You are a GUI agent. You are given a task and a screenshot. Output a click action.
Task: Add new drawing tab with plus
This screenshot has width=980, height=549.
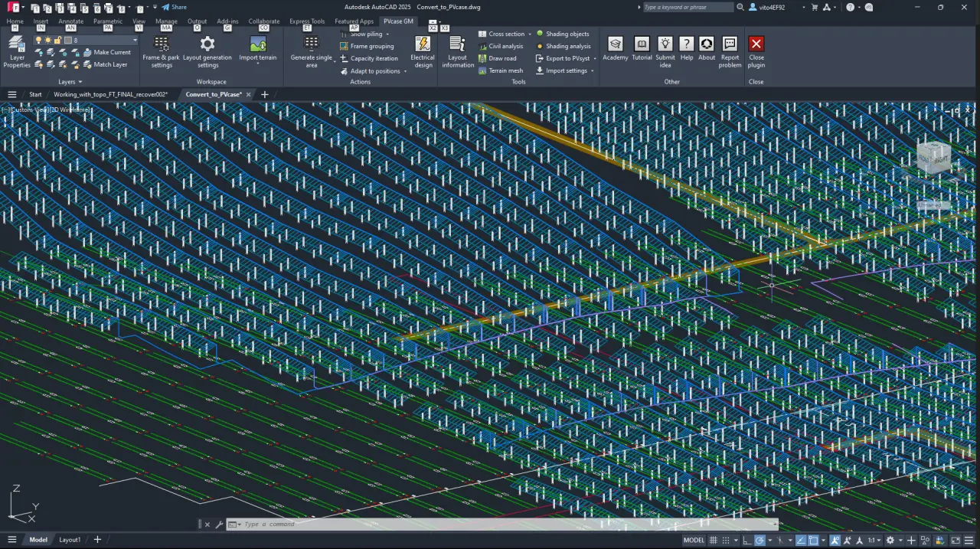(x=264, y=94)
